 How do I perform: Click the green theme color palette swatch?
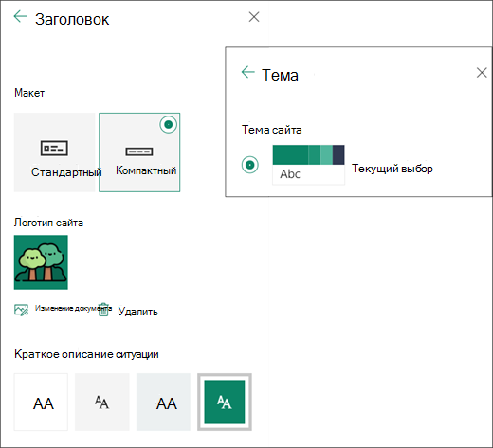[308, 154]
